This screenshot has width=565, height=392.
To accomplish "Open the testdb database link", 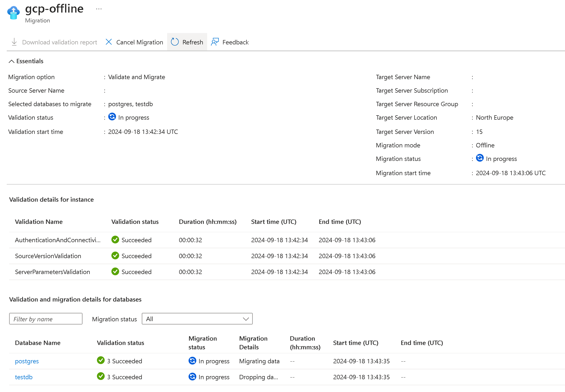I will 24,377.
